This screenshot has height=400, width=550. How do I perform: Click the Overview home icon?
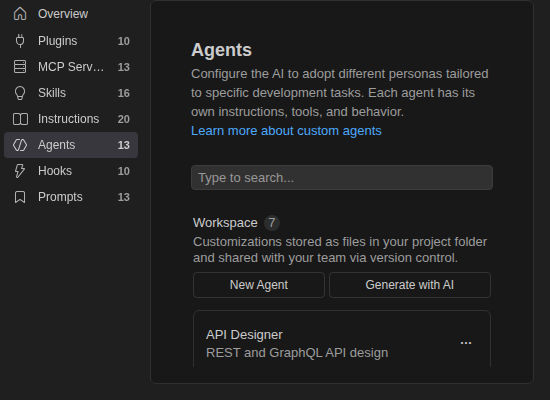pyautogui.click(x=20, y=14)
